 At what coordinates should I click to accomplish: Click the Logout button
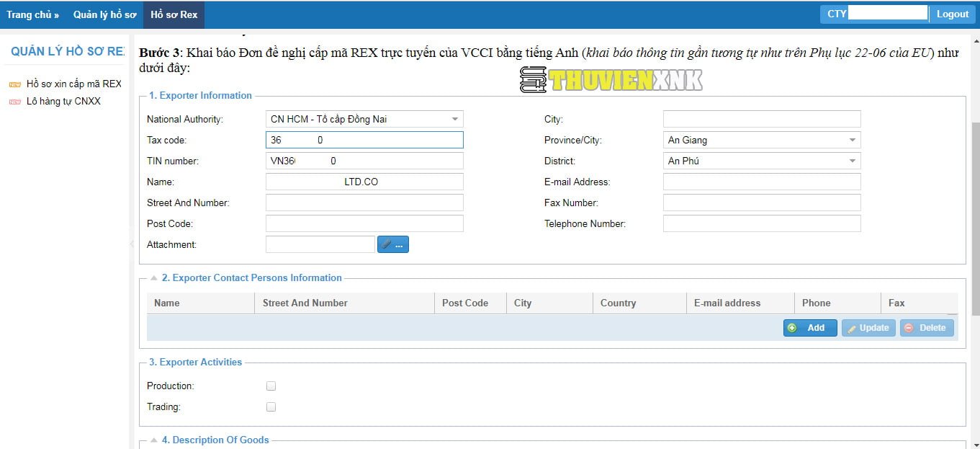point(953,14)
